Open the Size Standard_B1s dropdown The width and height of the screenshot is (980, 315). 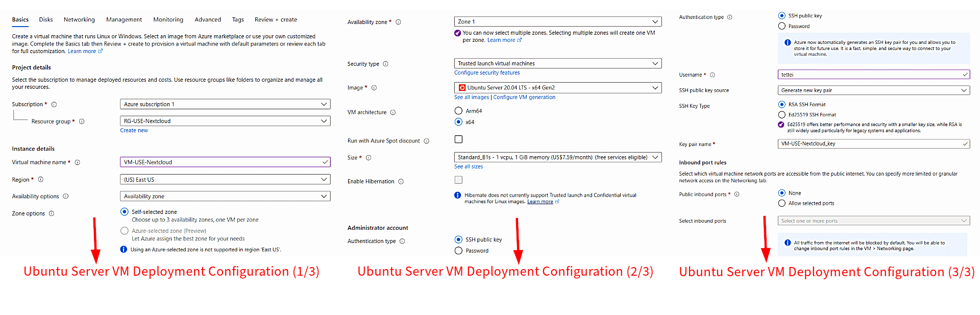(558, 157)
